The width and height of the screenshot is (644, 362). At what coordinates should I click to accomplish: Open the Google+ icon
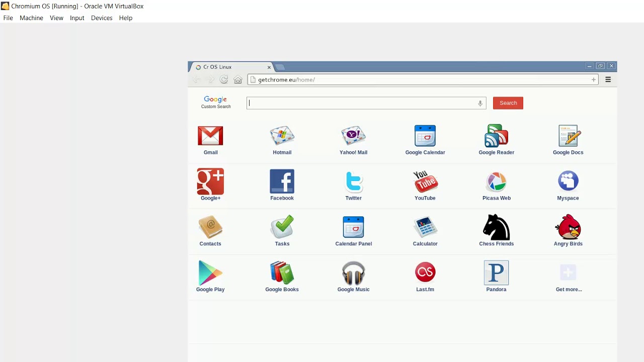210,182
